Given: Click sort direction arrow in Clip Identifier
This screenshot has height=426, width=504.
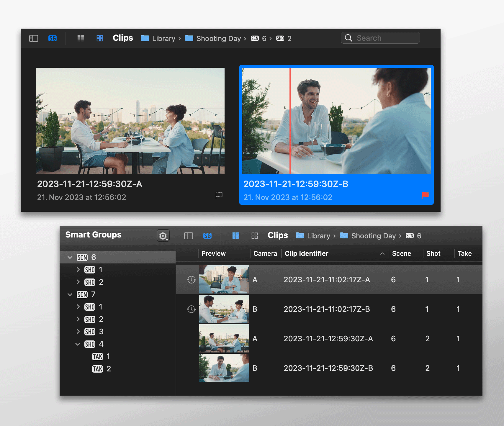Looking at the screenshot, I should 382,254.
